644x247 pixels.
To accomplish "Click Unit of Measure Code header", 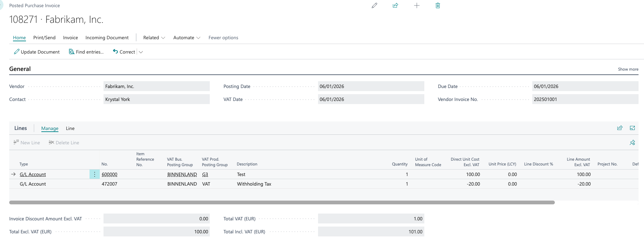I will 428,162.
